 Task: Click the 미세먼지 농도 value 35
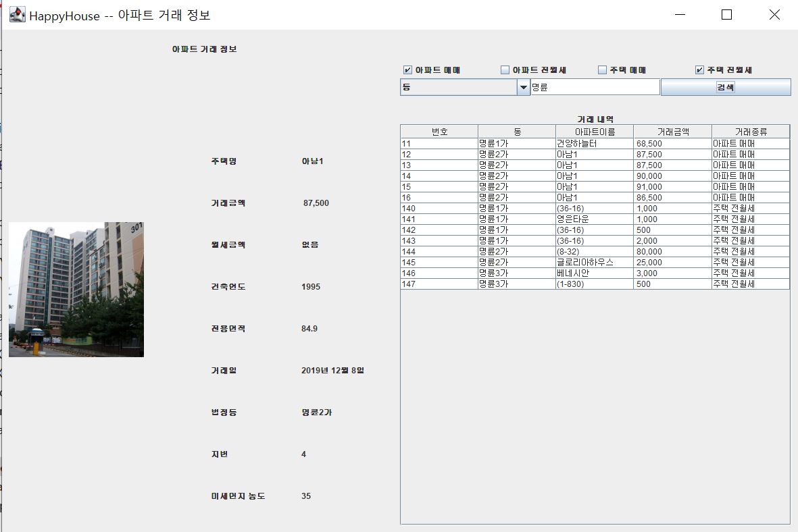click(306, 496)
